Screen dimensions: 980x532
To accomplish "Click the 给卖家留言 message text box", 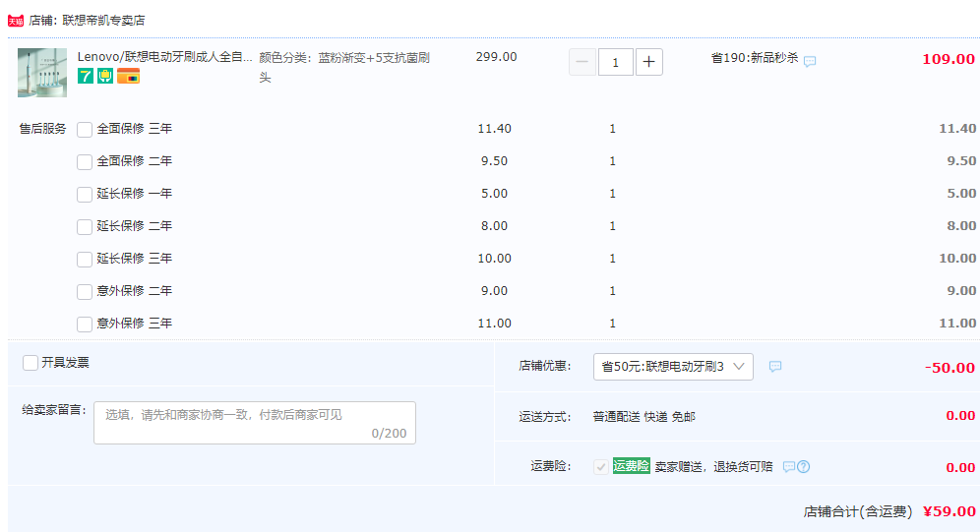I will pyautogui.click(x=255, y=423).
